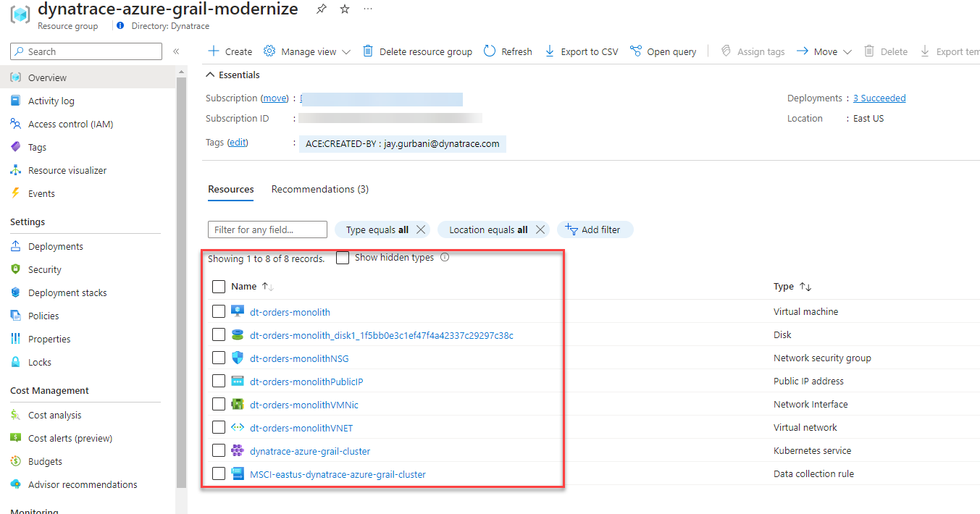Tick the select-all checkbox beside Name
Viewport: 980px width, 514px height.
(x=219, y=287)
